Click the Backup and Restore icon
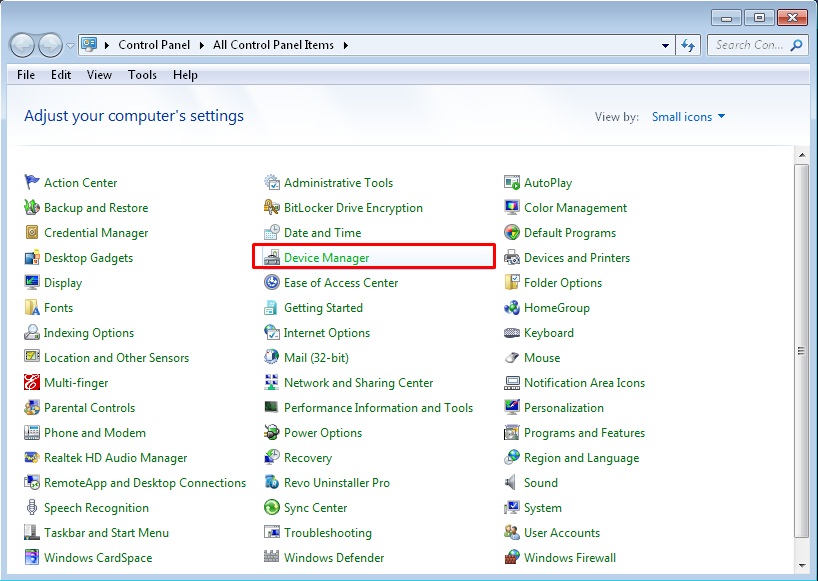The image size is (818, 581). (x=32, y=207)
